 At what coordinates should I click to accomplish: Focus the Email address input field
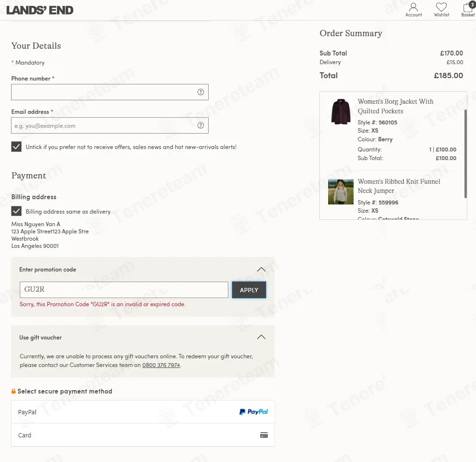pos(109,125)
